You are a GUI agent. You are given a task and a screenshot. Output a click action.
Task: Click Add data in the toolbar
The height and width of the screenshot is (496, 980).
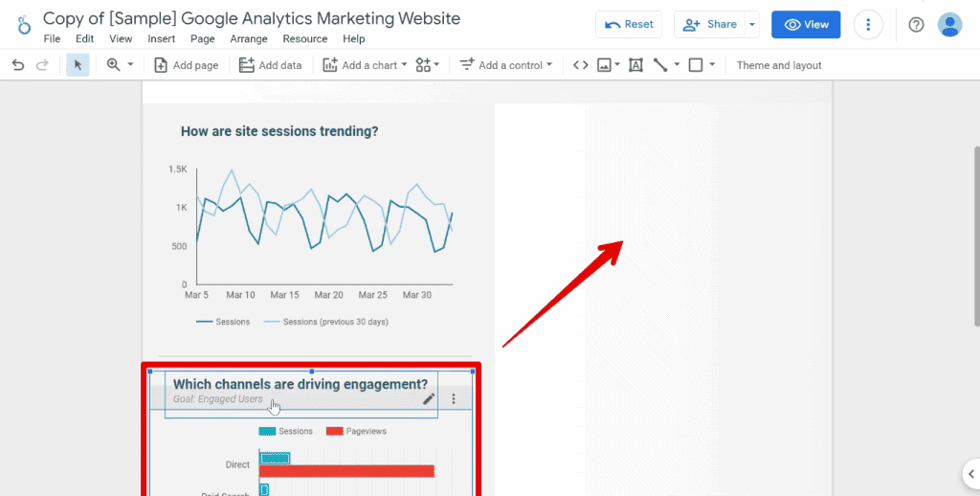pos(271,65)
